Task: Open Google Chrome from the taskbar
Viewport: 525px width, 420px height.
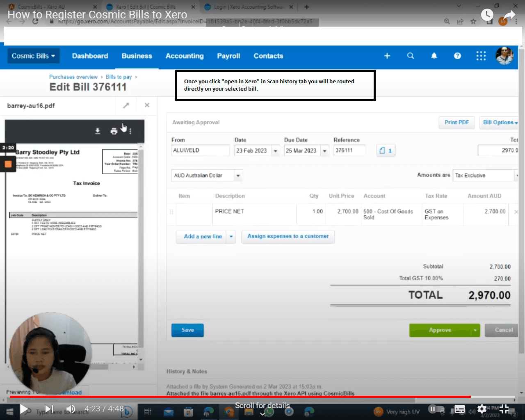Action: [229, 411]
